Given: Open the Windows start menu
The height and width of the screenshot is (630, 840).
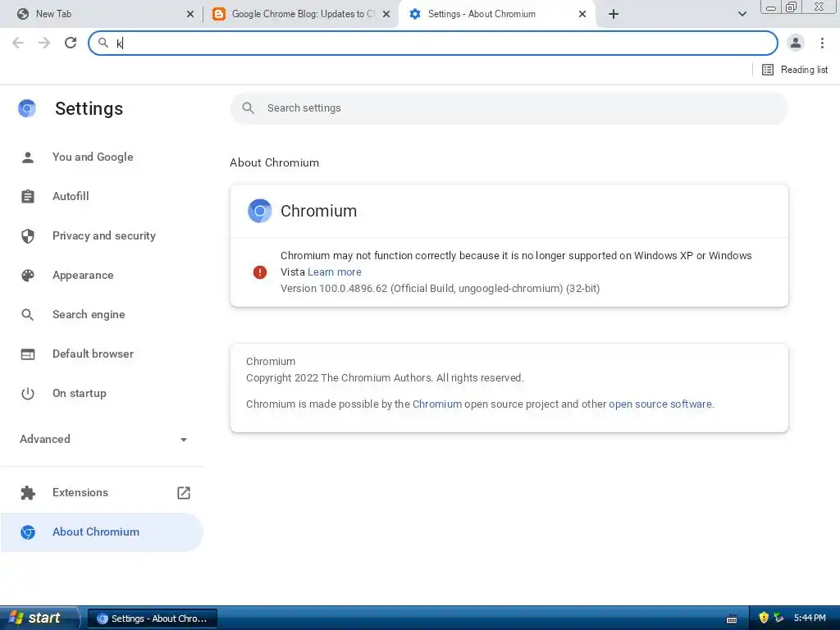Looking at the screenshot, I should click(x=39, y=618).
